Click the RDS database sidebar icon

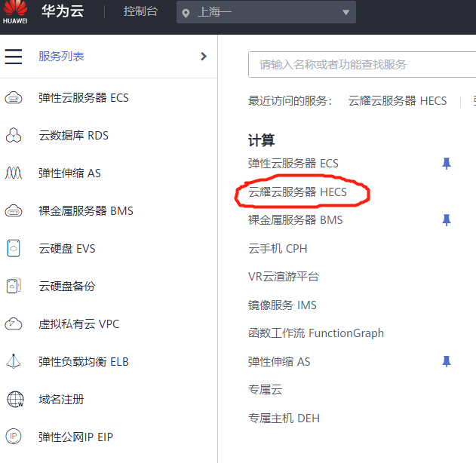click(x=14, y=135)
